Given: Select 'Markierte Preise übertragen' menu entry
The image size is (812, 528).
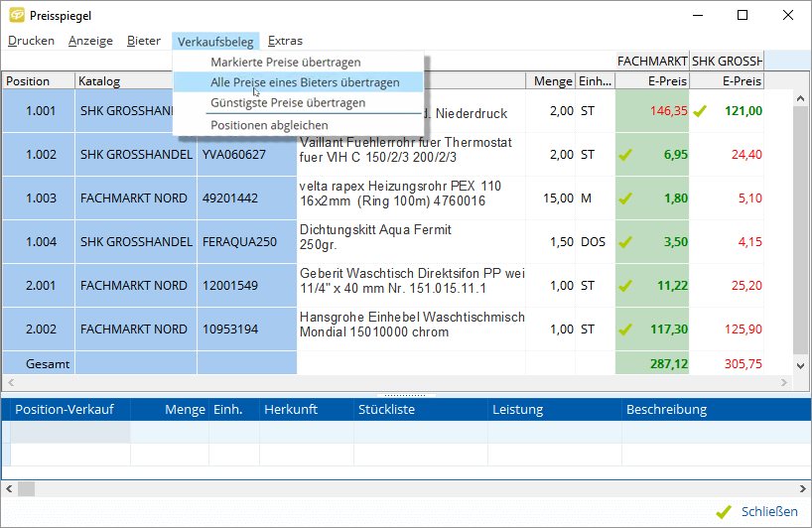Looking at the screenshot, I should click(x=286, y=63).
